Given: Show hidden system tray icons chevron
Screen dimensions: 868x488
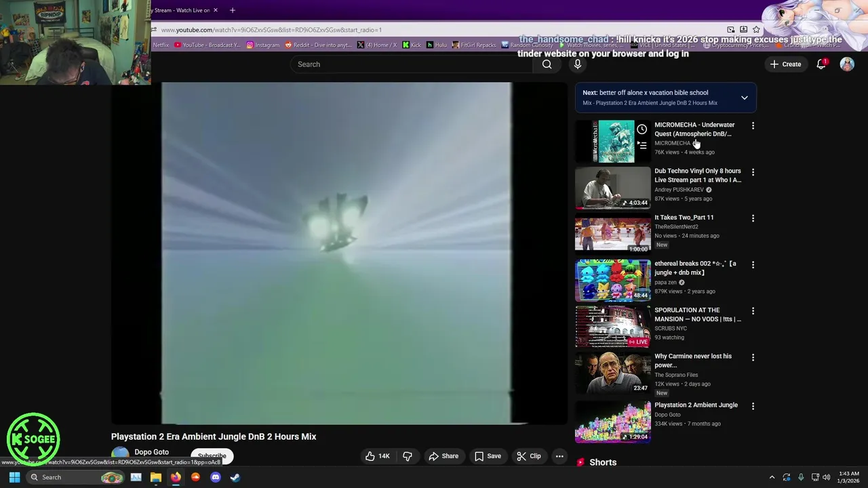Looking at the screenshot, I should [772, 477].
